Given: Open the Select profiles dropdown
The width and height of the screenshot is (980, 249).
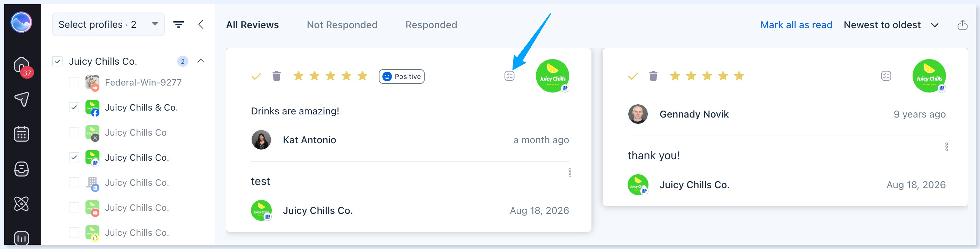Looking at the screenshot, I should (108, 24).
